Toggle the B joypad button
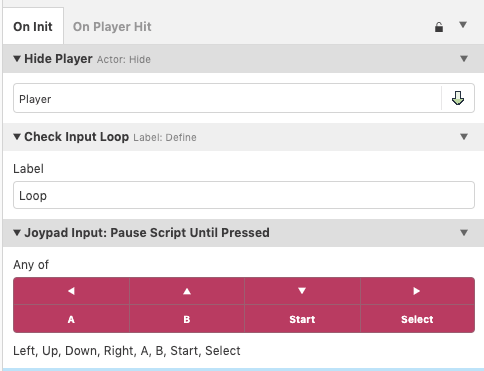 187,319
